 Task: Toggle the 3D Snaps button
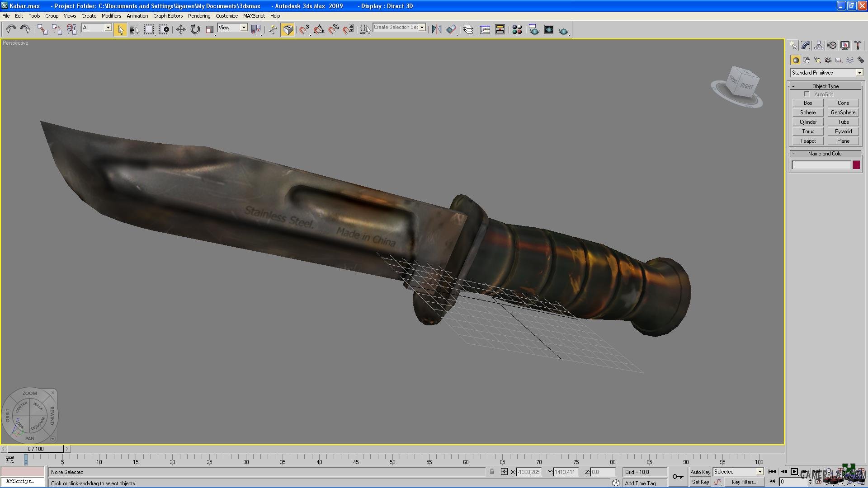pos(304,29)
